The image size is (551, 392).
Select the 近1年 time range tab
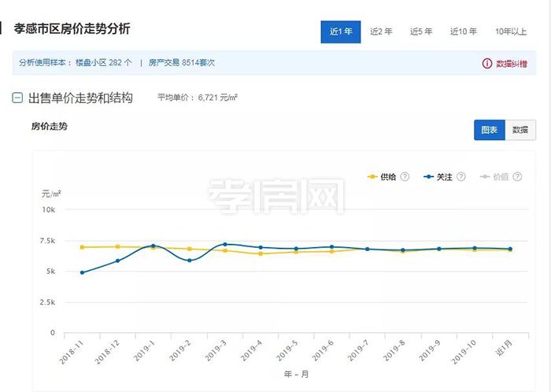click(340, 31)
